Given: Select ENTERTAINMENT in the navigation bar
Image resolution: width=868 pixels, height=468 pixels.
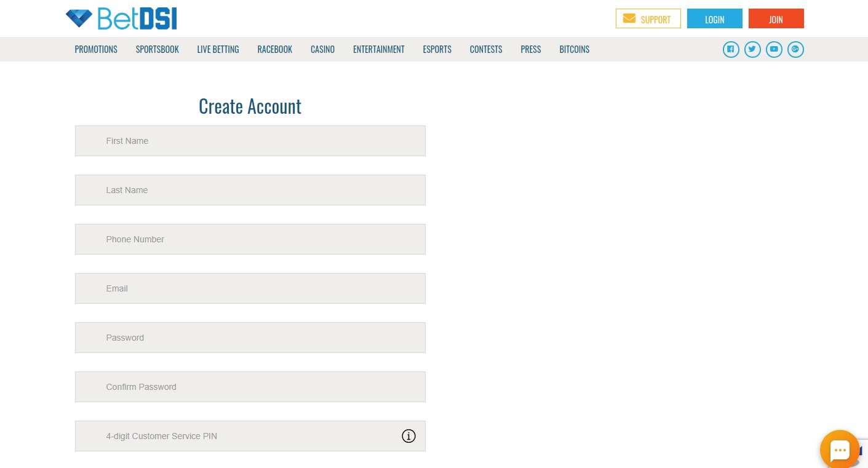Looking at the screenshot, I should coord(379,49).
